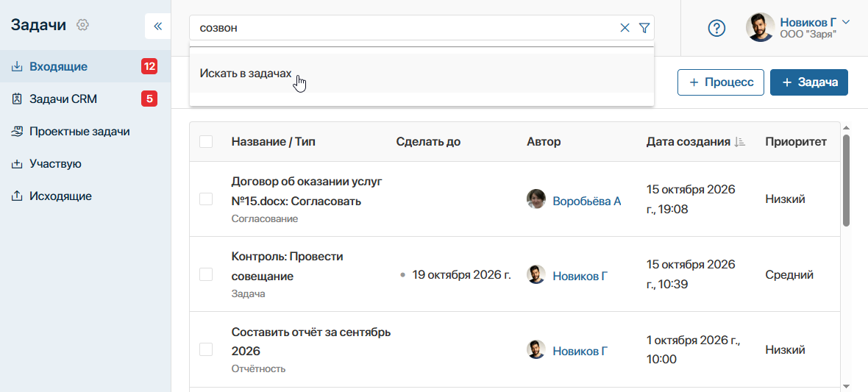The width and height of the screenshot is (868, 392).
Task: Click the Проектные задачи icon
Action: click(17, 131)
